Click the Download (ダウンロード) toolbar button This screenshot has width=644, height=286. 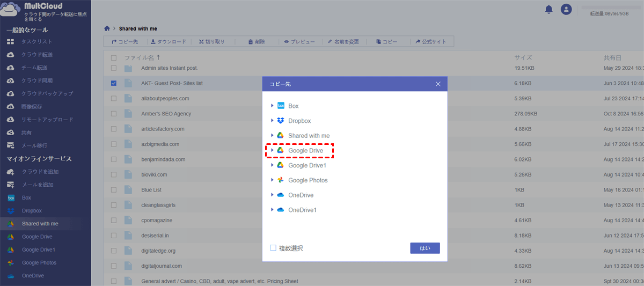point(168,41)
